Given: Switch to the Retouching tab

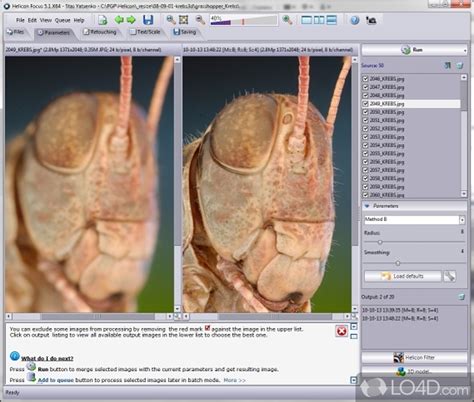Looking at the screenshot, I should tap(100, 32).
